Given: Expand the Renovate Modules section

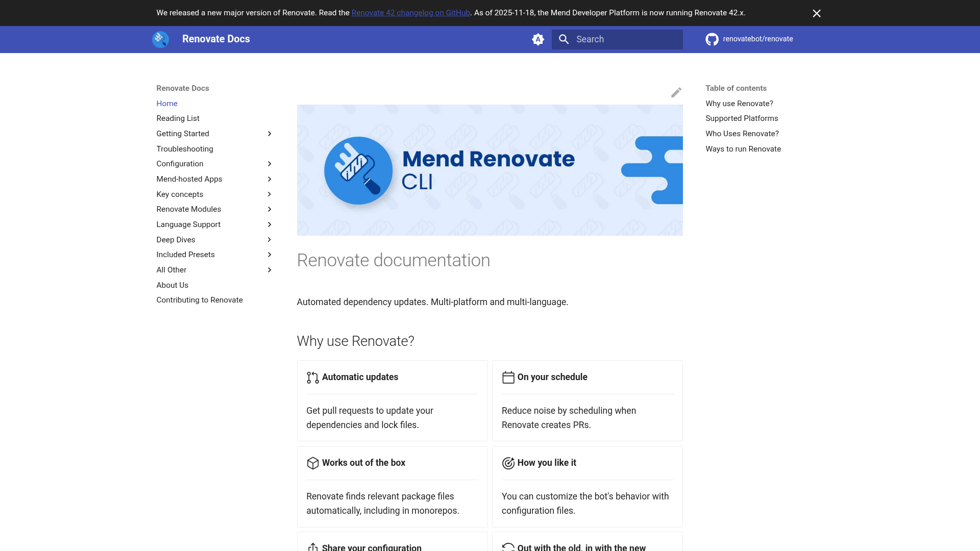Looking at the screenshot, I should coord(269,209).
